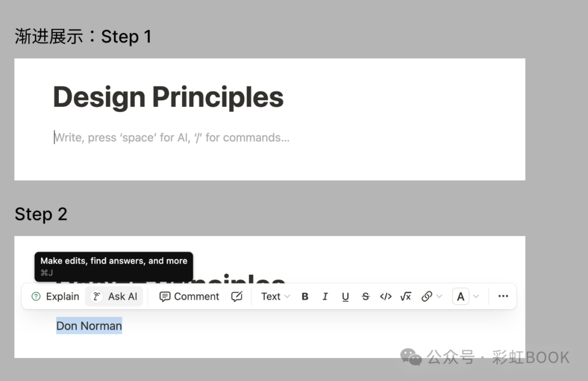
Task: Expand the chevron next to link icon
Action: click(439, 297)
